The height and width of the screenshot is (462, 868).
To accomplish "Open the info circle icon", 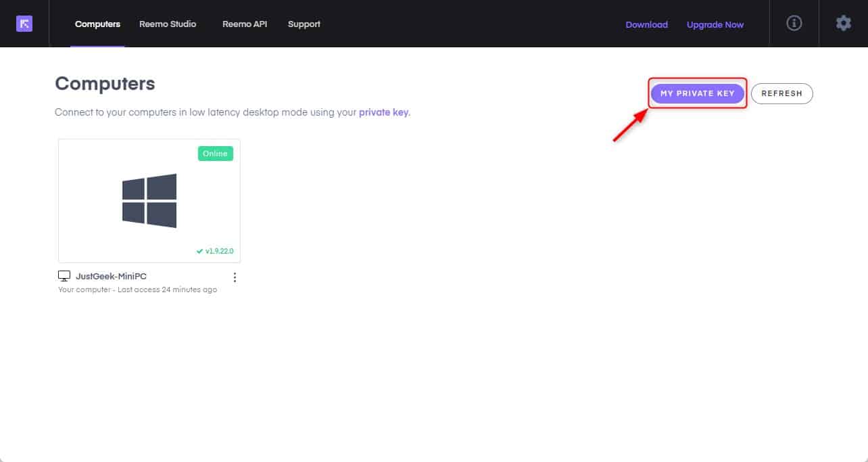I will point(794,23).
